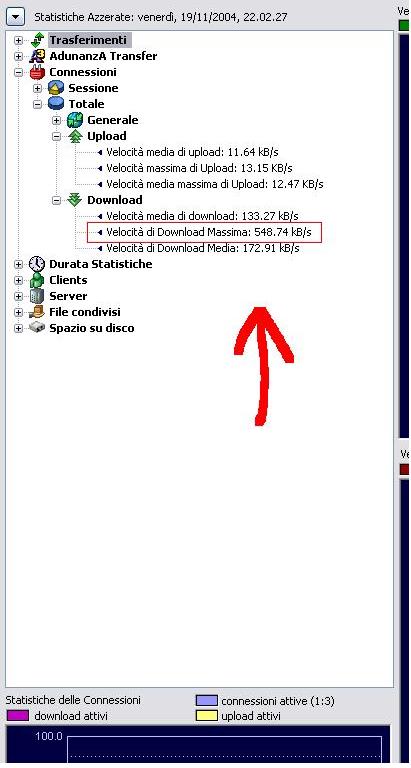Expand the Trasferimenti node
Viewport: 411px width, 768px height.
click(x=18, y=41)
